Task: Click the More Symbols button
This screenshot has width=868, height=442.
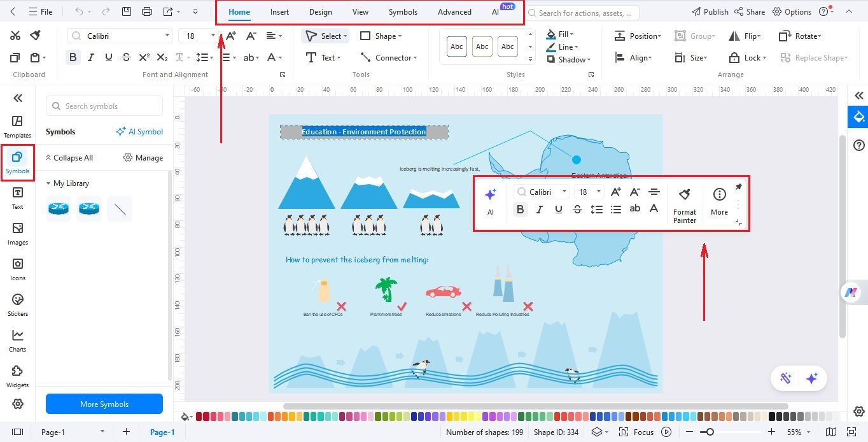Action: (x=104, y=404)
